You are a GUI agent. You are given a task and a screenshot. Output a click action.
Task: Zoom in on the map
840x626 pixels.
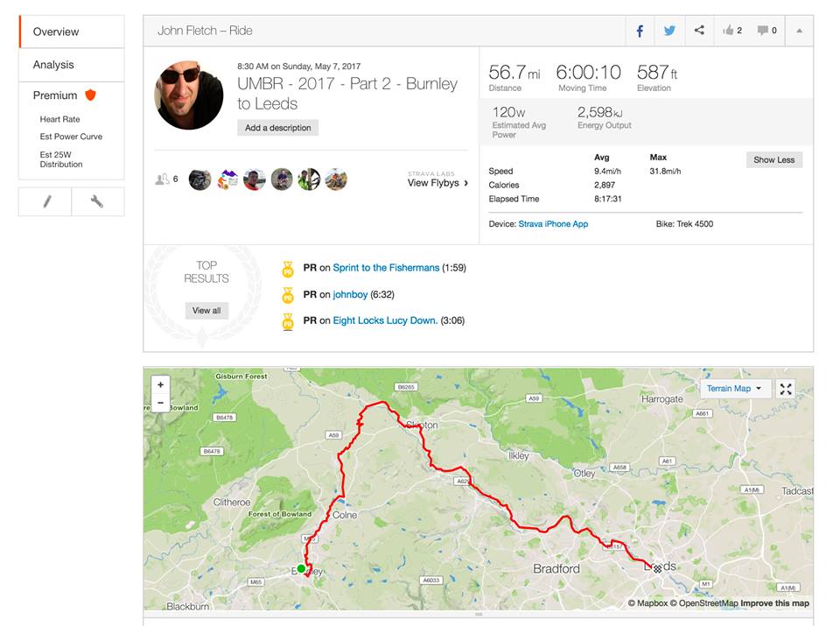click(160, 385)
